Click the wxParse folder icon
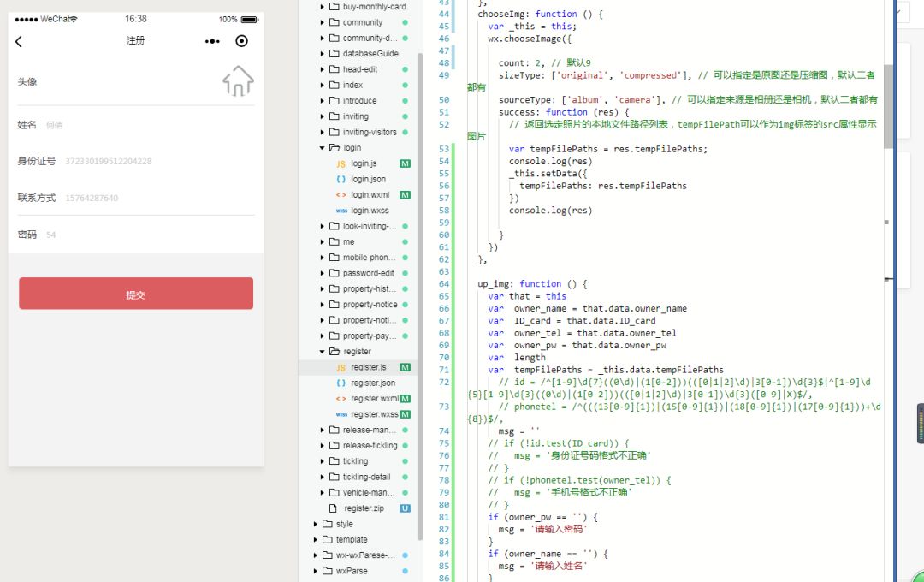 point(328,571)
